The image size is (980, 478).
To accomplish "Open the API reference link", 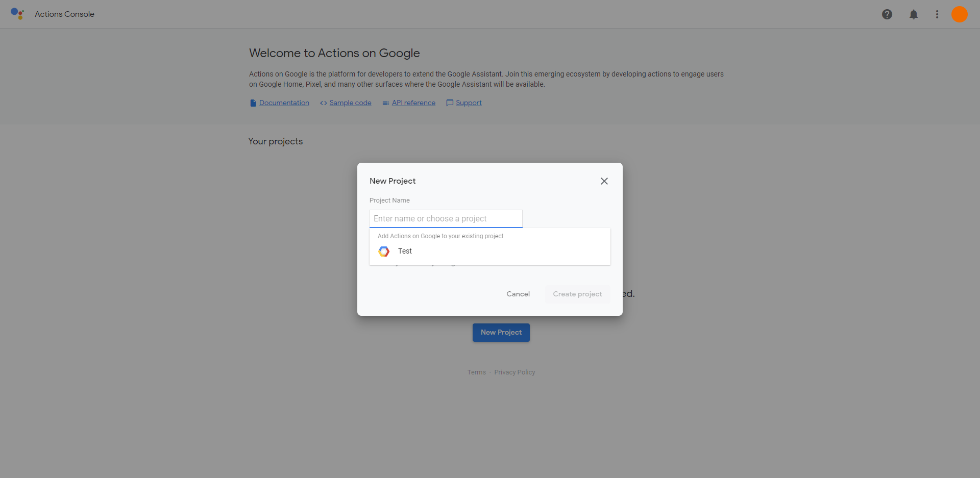I will (414, 103).
